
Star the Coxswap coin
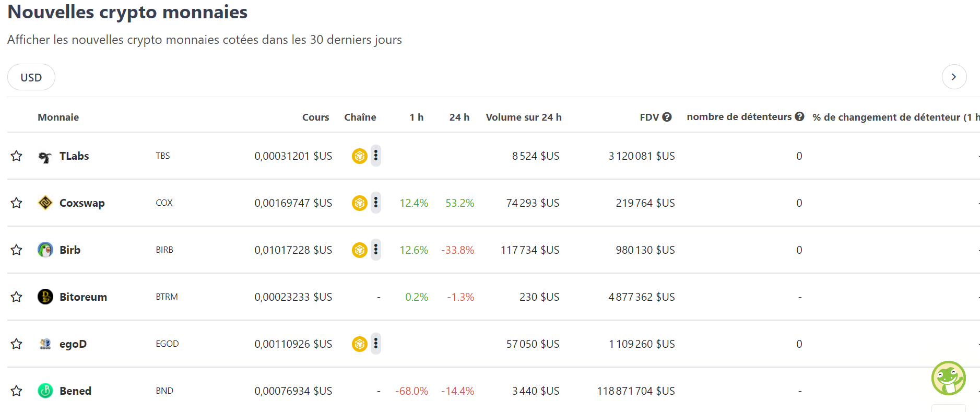pos(17,203)
